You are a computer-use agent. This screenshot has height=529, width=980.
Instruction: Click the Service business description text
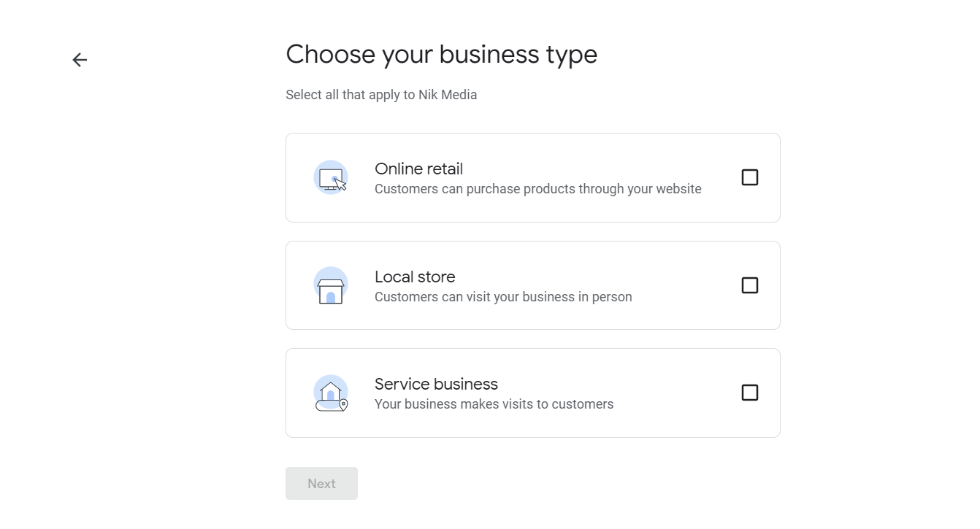pyautogui.click(x=494, y=404)
